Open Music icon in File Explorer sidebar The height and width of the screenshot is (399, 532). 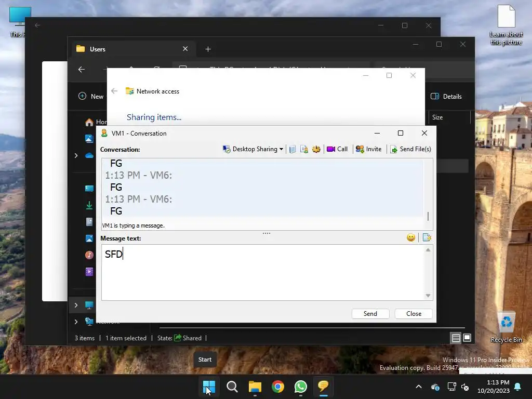(89, 255)
